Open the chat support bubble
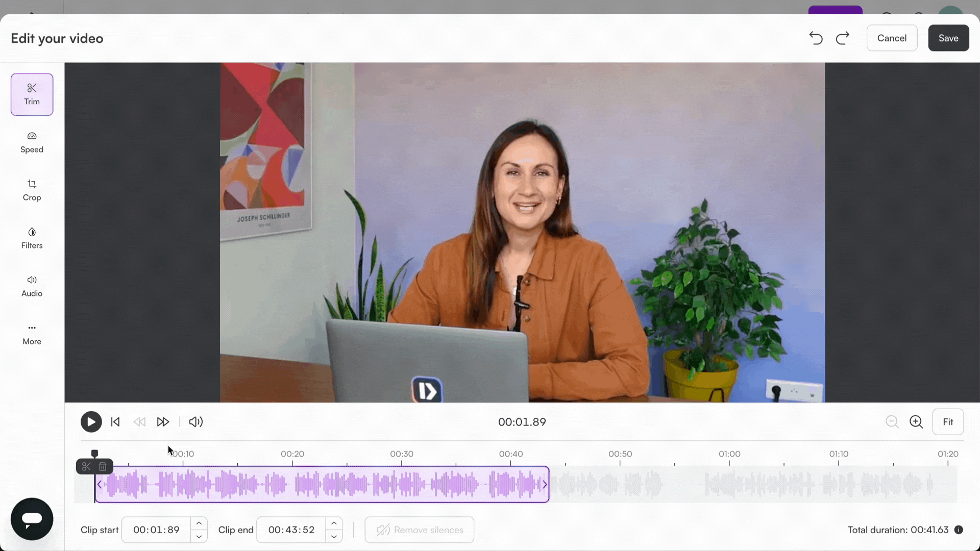This screenshot has height=551, width=980. point(32,518)
